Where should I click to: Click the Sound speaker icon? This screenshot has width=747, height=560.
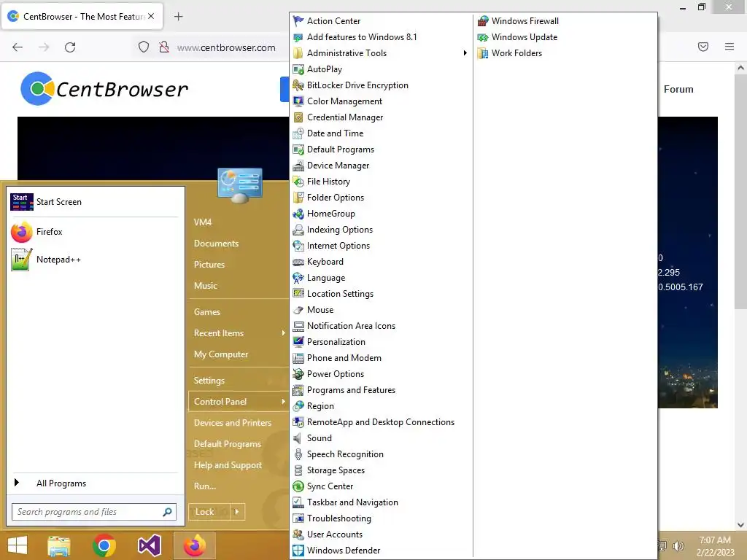[x=298, y=438]
